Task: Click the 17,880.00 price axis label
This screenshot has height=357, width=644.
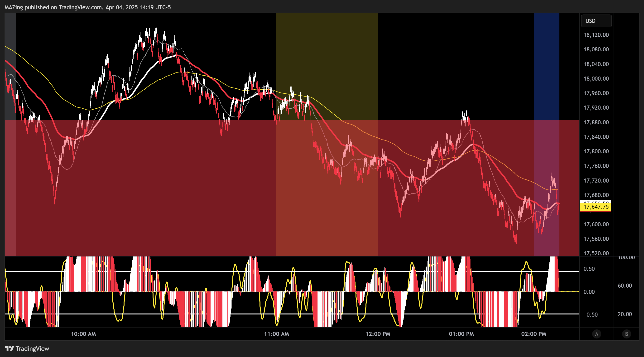Action: [596, 122]
